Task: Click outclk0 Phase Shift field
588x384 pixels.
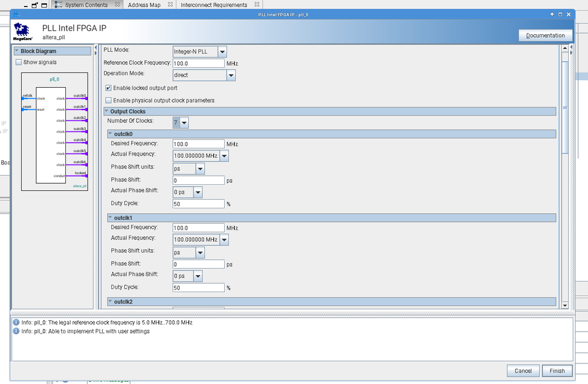Action: [x=198, y=180]
